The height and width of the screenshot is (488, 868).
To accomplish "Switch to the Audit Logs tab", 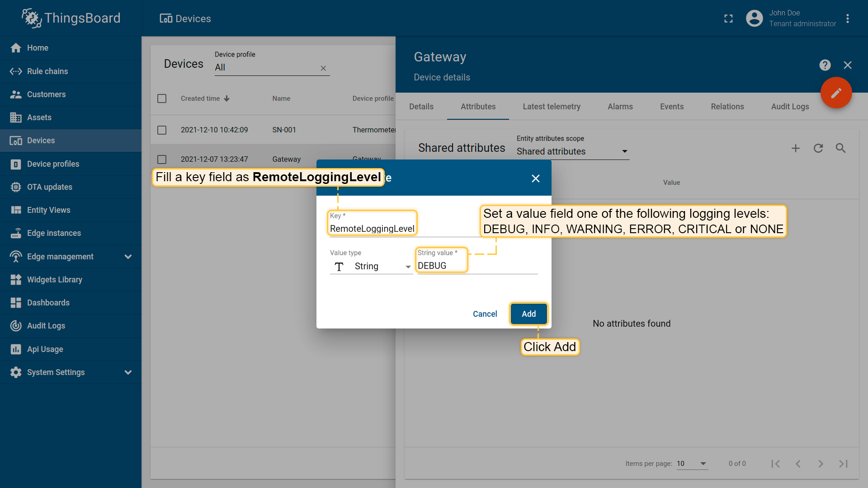I will tap(790, 107).
